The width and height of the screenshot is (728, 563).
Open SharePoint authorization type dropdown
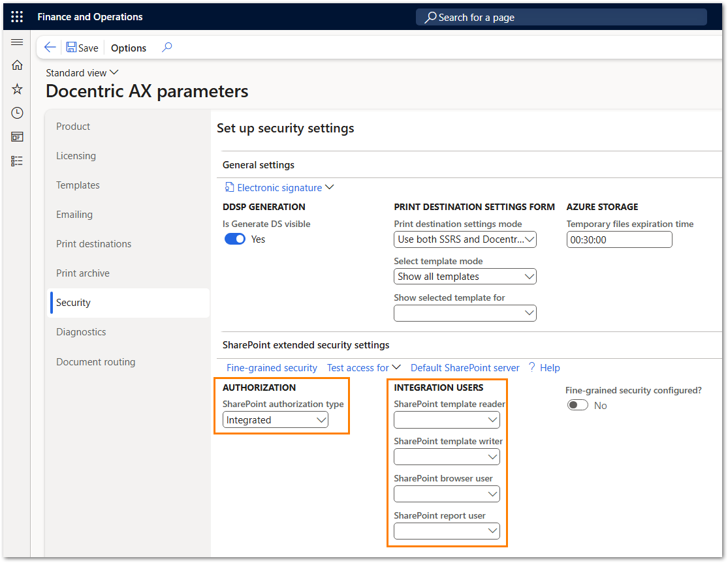click(x=276, y=420)
